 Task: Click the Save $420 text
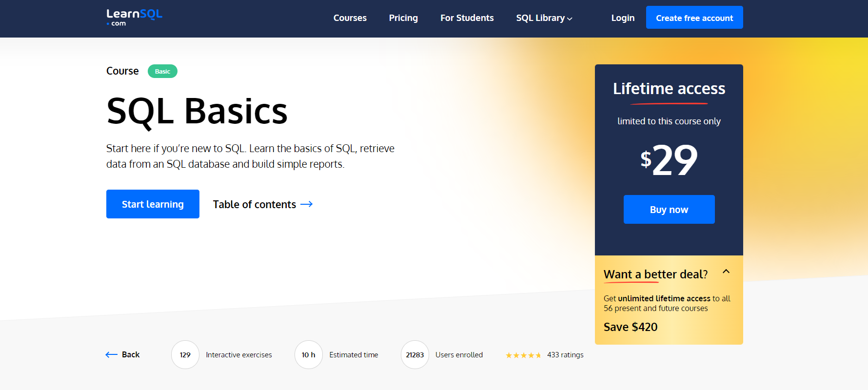631,327
